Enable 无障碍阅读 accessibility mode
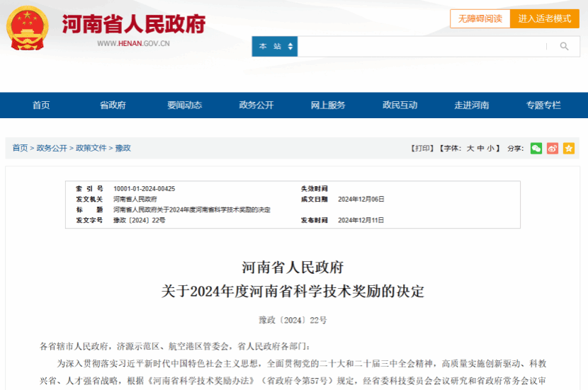The height and width of the screenshot is (390, 588). (480, 19)
